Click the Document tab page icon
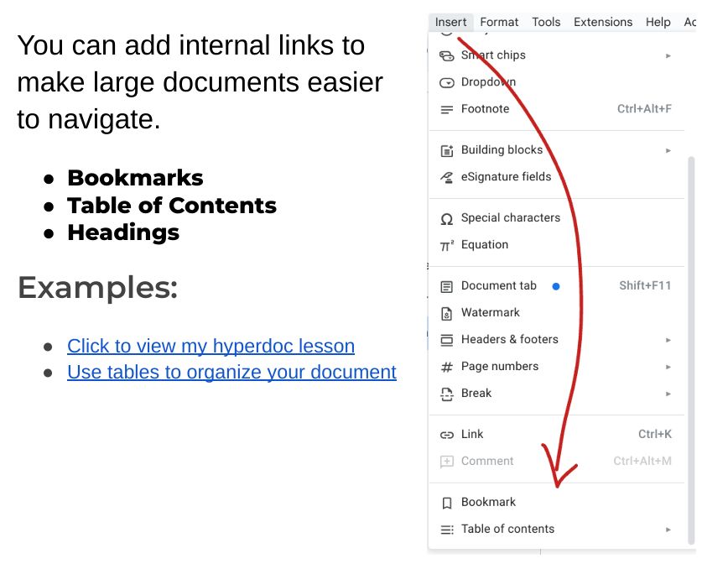The image size is (728, 569). [447, 286]
